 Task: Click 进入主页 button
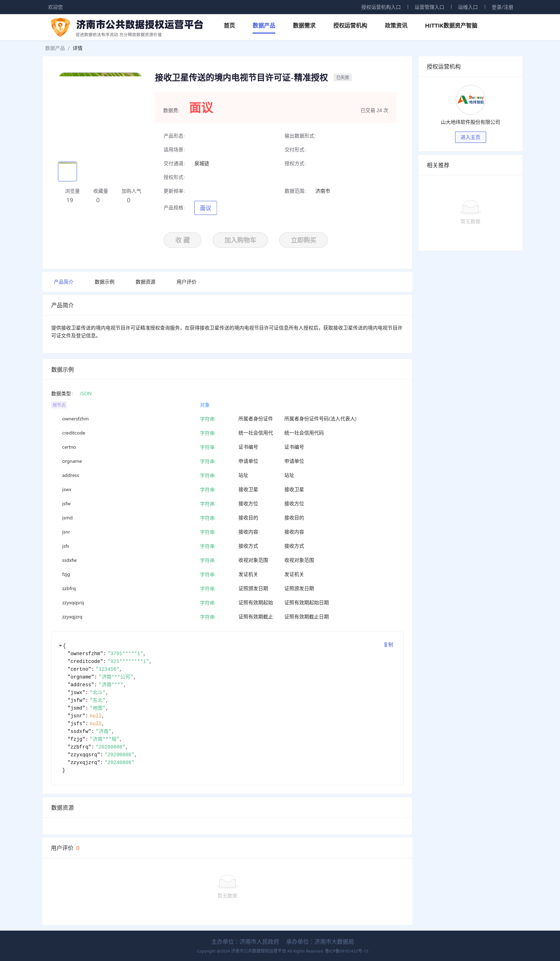point(471,137)
